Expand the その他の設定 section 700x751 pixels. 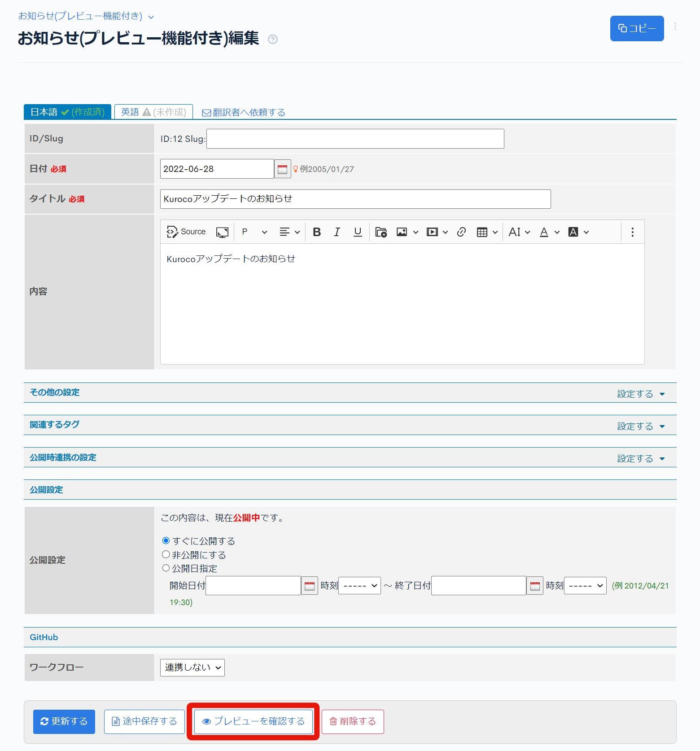pyautogui.click(x=640, y=394)
